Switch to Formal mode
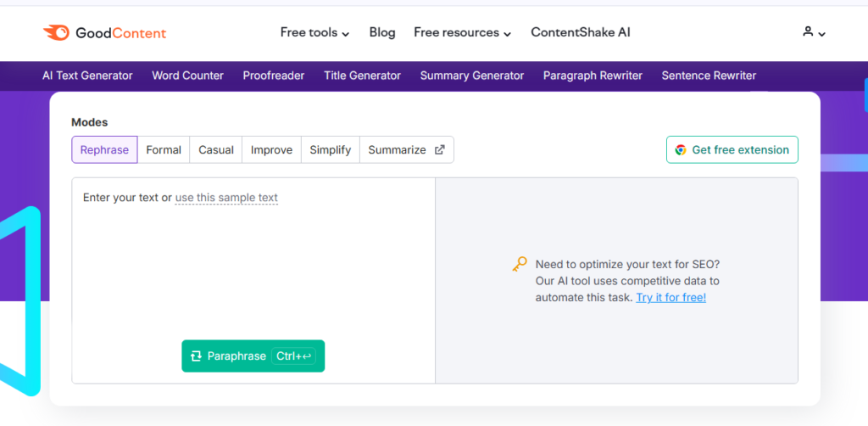The height and width of the screenshot is (426, 868). point(164,149)
